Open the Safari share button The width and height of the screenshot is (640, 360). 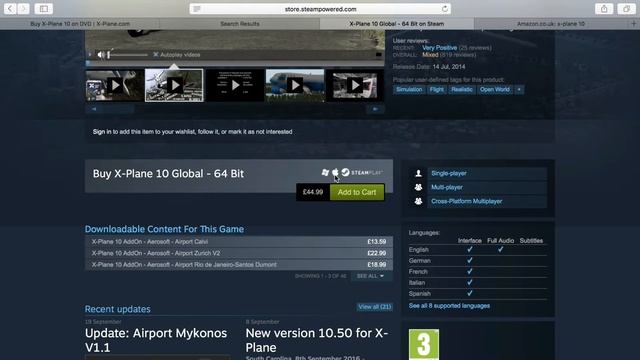pos(604,9)
